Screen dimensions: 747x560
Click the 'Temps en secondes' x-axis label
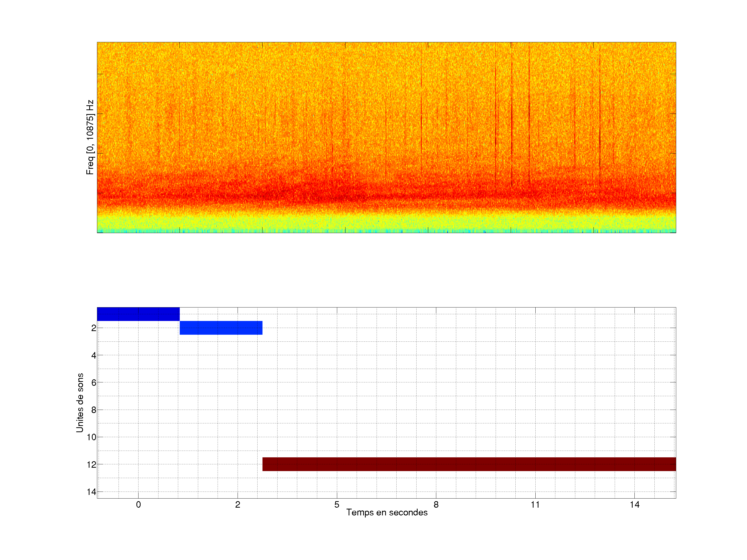click(387, 512)
